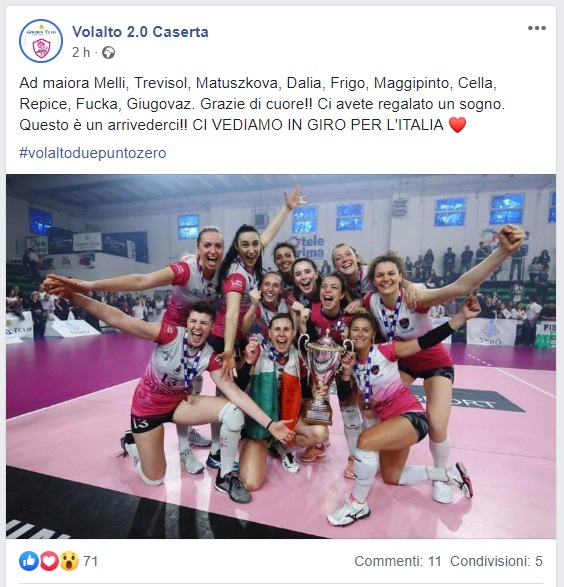This screenshot has height=587, width=564.
Task: Expand the Commenti: 11 comments section
Action: pyautogui.click(x=397, y=561)
